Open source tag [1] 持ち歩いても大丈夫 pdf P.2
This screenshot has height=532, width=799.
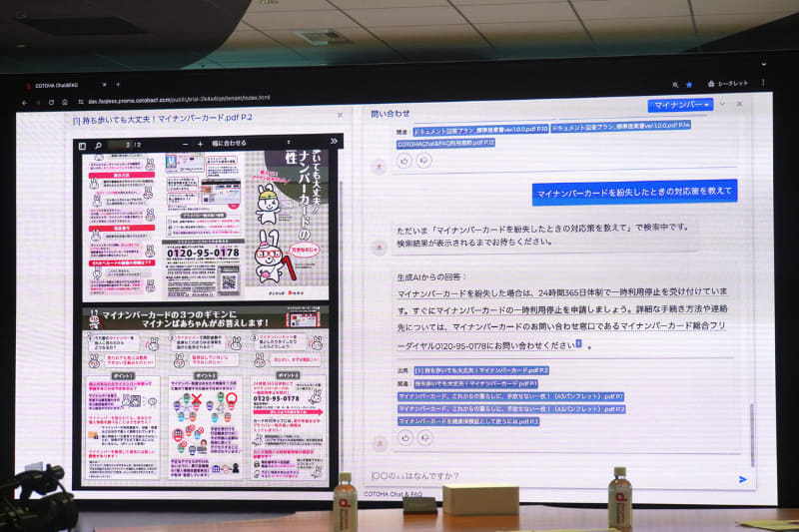coord(481,370)
